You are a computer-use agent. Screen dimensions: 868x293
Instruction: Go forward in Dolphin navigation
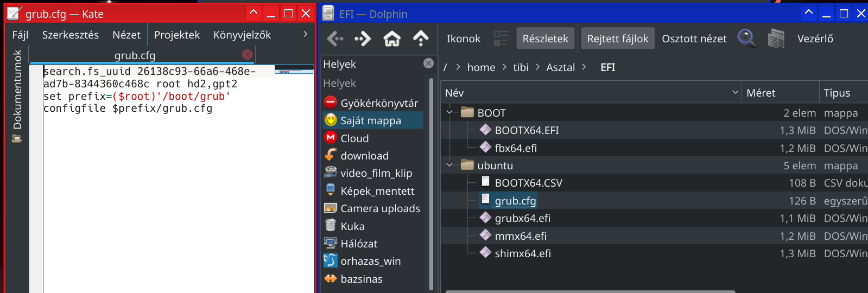click(x=363, y=39)
